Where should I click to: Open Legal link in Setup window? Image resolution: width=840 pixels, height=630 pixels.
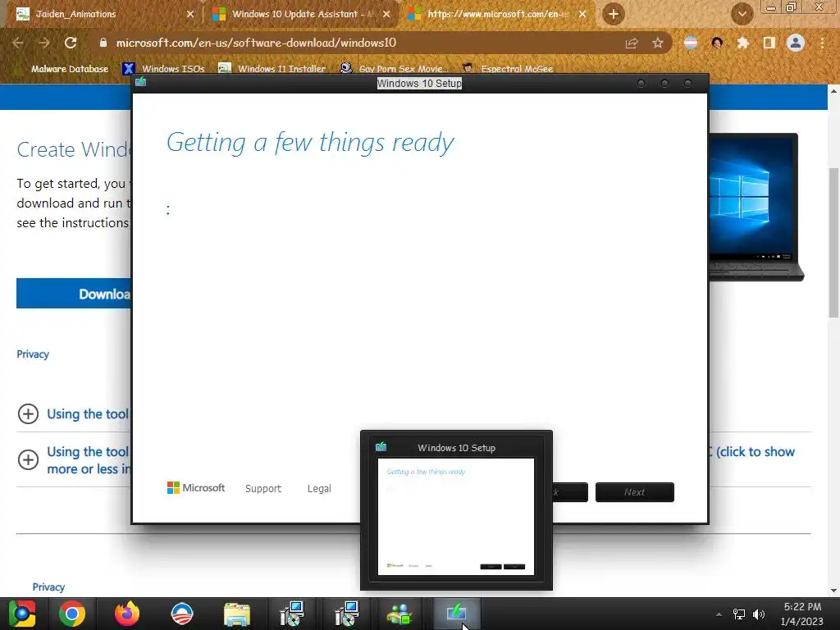click(319, 489)
